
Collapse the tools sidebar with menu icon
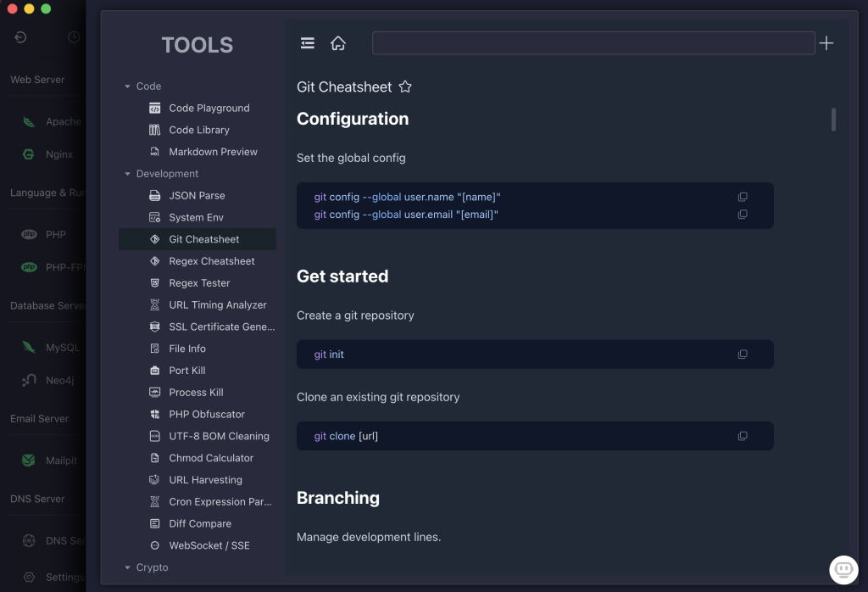[307, 43]
